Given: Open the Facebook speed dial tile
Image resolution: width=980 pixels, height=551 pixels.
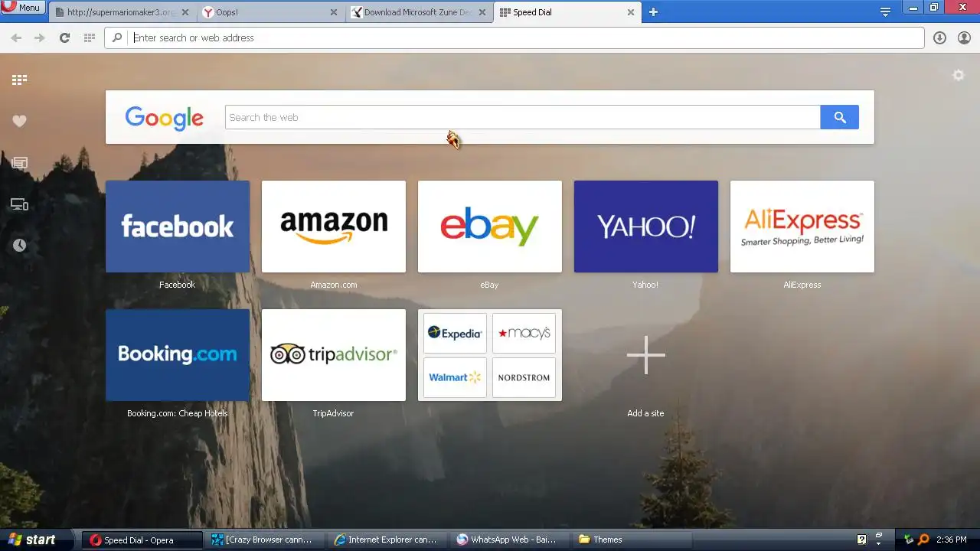Looking at the screenshot, I should coord(178,227).
